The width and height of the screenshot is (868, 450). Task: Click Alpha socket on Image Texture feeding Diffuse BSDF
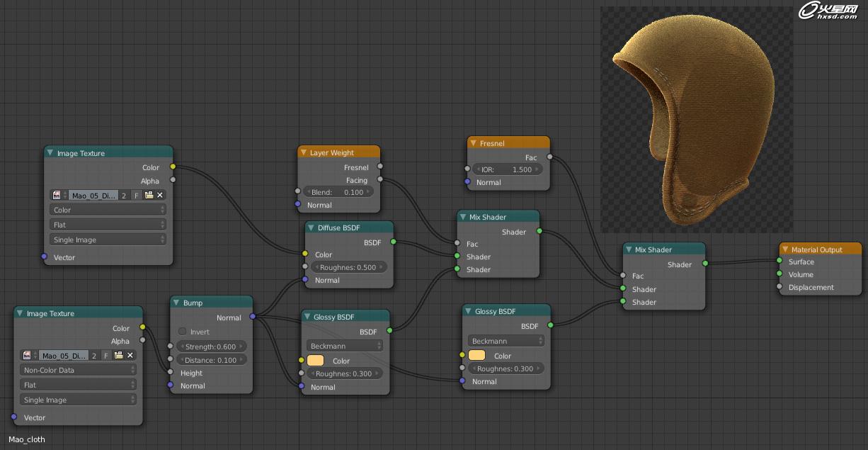click(173, 180)
